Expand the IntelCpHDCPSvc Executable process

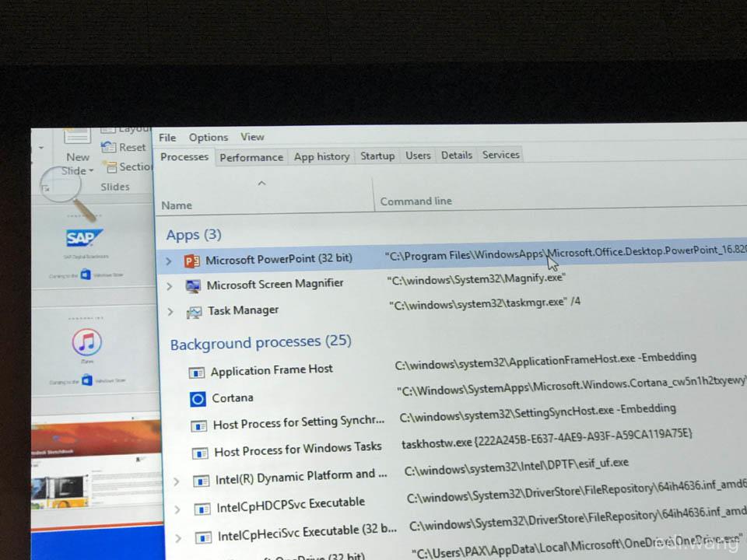point(177,510)
